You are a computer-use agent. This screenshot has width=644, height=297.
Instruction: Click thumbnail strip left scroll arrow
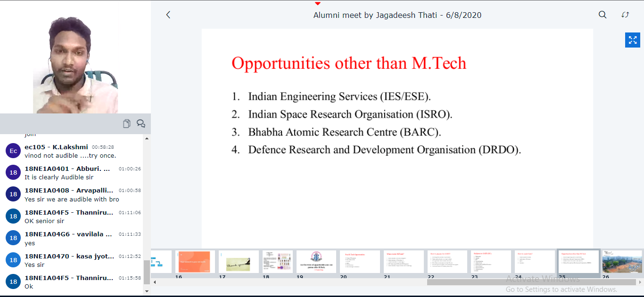click(x=154, y=282)
